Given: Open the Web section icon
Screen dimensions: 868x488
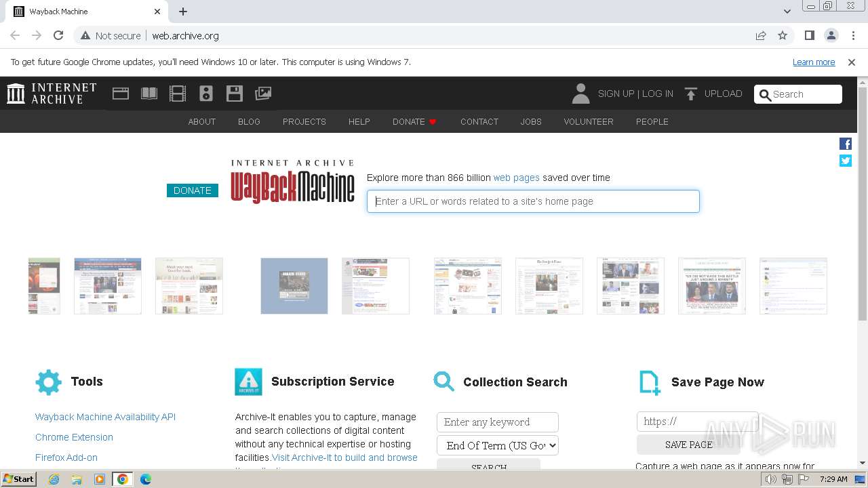Looking at the screenshot, I should tap(121, 94).
